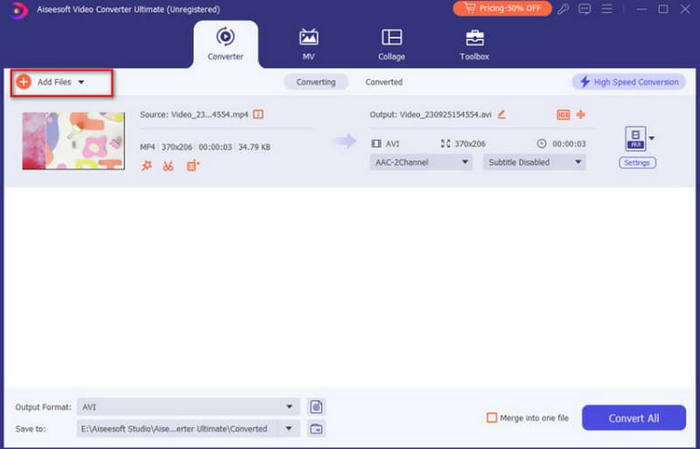The image size is (700, 449).
Task: Click the Source: Video_23...4554.mp4 filename
Action: (x=194, y=115)
